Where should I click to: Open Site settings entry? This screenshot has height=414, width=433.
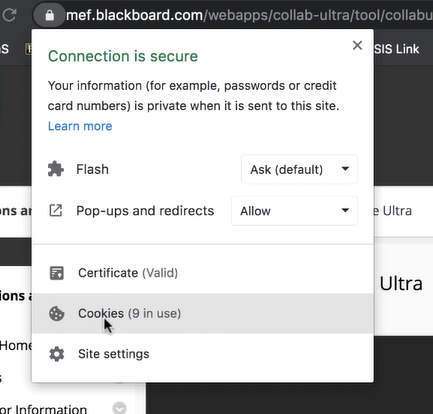(203, 354)
